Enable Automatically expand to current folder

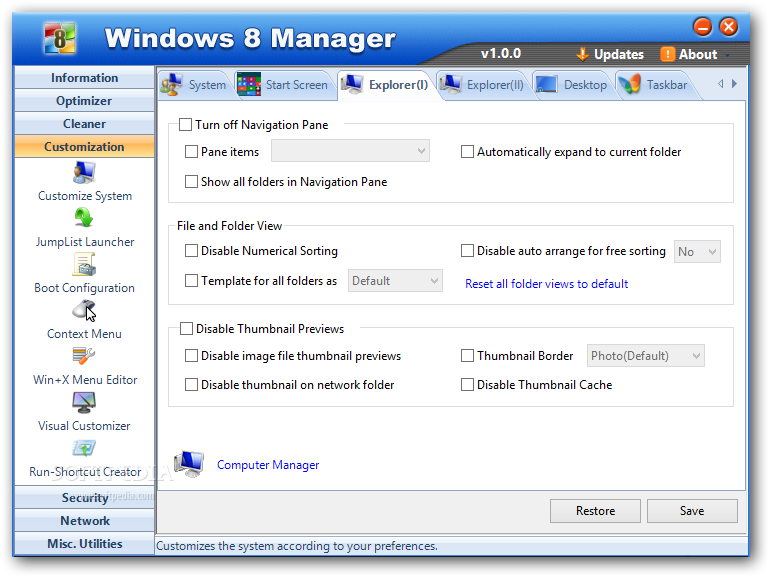click(x=468, y=152)
